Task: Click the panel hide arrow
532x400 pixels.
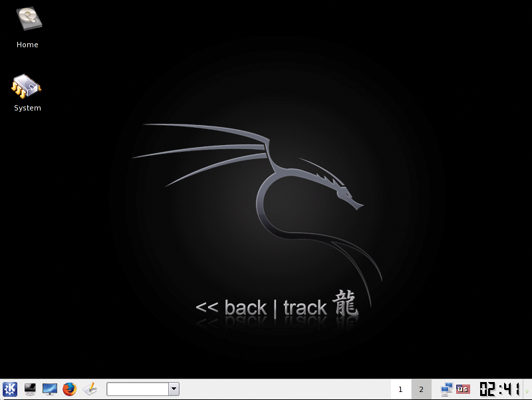Action: pos(527,391)
